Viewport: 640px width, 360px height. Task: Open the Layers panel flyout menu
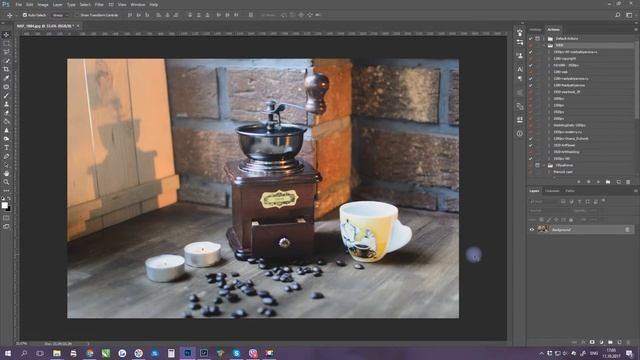tap(636, 191)
